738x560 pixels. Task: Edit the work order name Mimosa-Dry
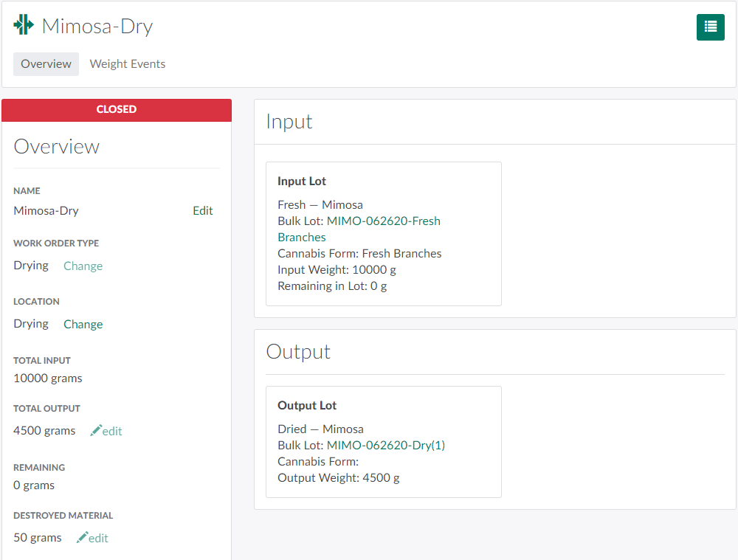(202, 211)
